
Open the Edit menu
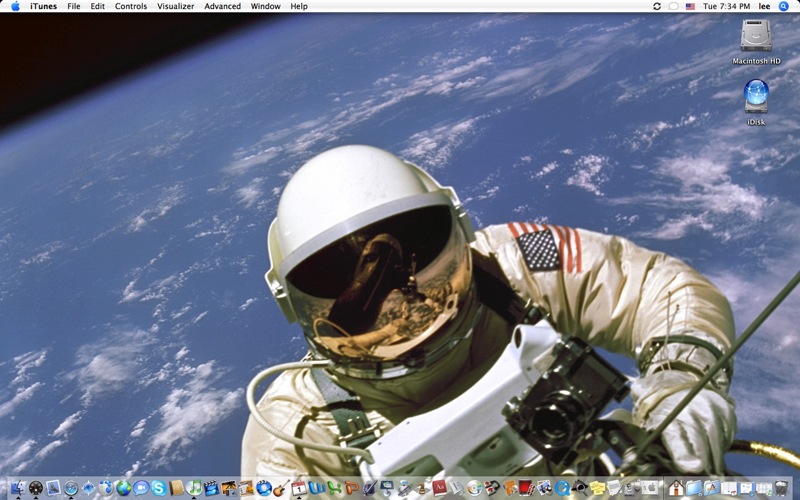97,6
